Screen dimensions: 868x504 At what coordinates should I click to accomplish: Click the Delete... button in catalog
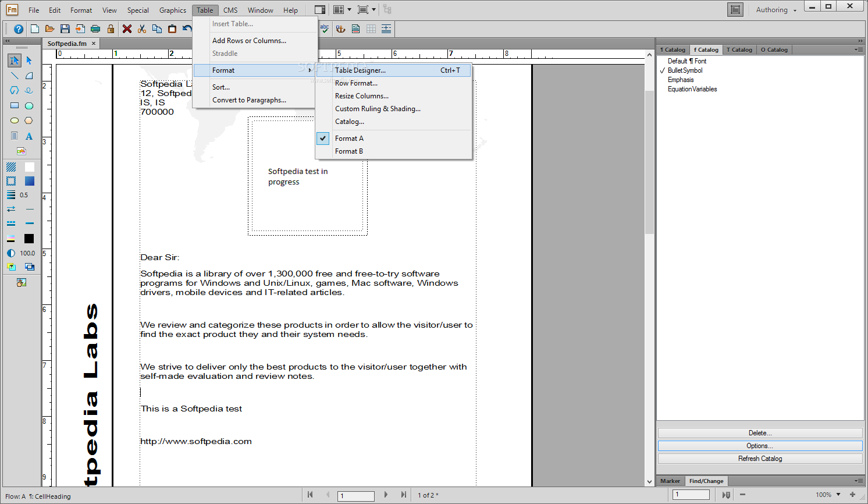tap(760, 433)
